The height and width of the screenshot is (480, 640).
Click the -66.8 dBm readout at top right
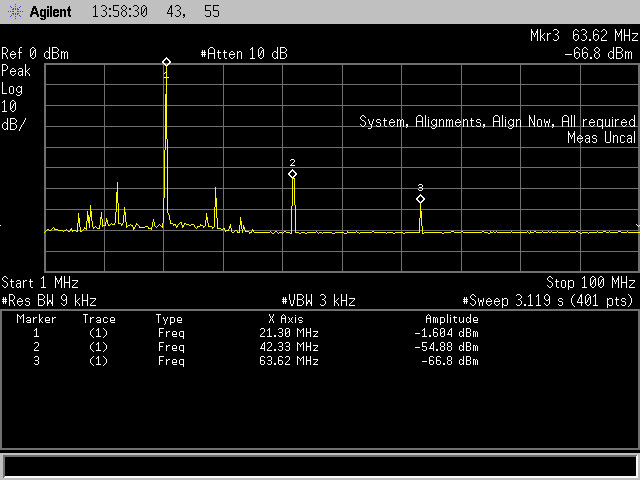(x=598, y=54)
